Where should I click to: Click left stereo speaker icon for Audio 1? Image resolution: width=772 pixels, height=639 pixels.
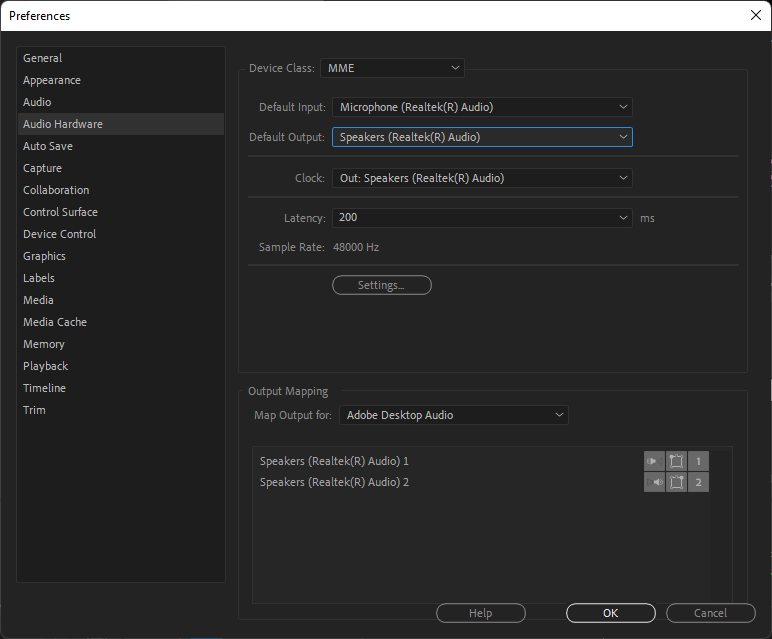click(654, 461)
